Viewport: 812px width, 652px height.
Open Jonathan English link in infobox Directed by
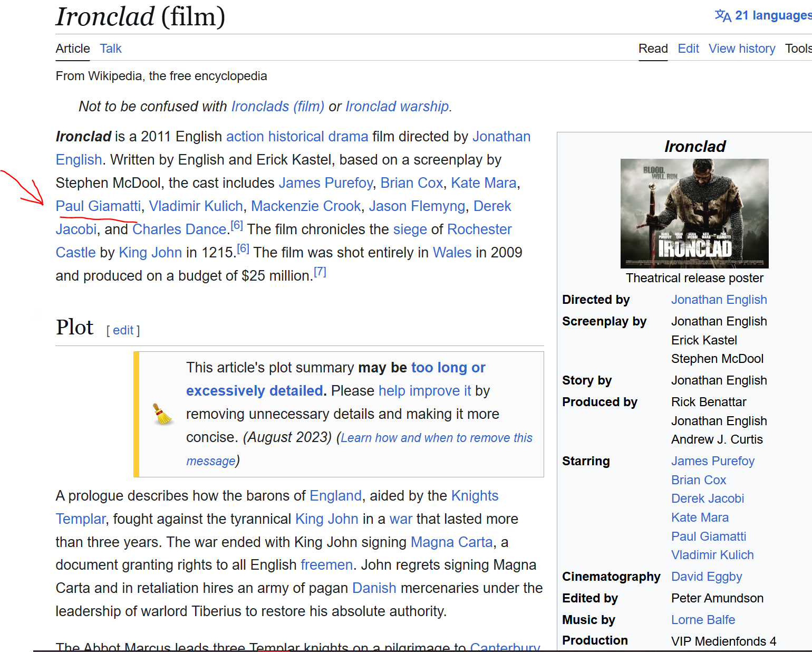[x=719, y=300]
